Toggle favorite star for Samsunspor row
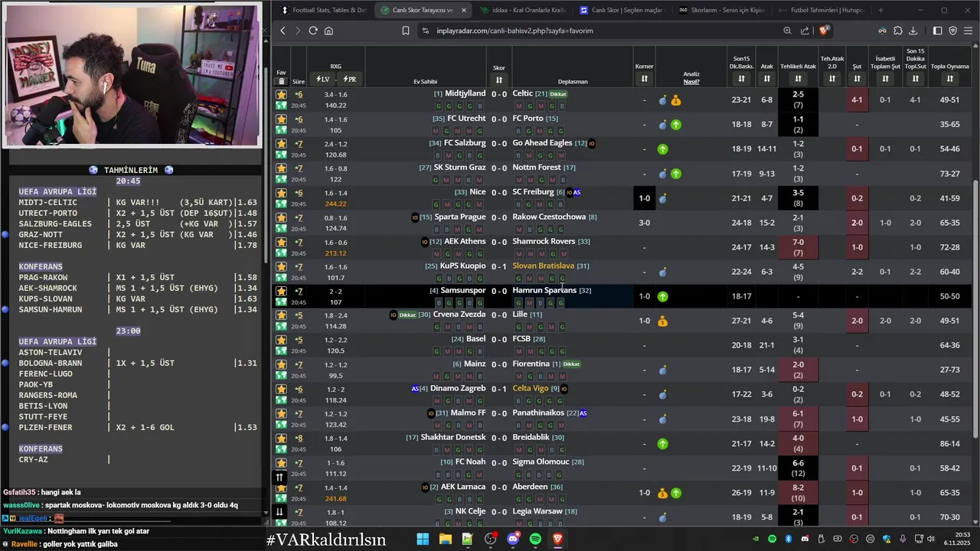Screen dimensions: 980x551 [281, 291]
